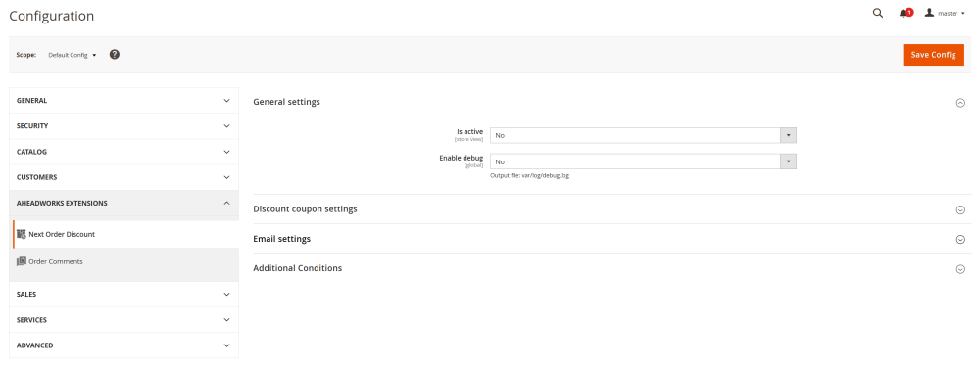Expand the ADVANCED sidebar group
The image size is (980, 368).
[x=123, y=345]
